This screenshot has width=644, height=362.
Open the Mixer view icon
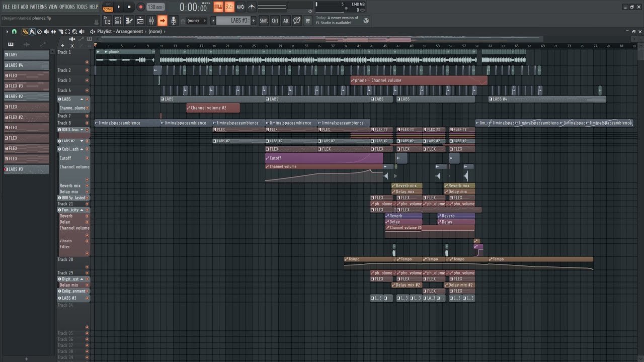pos(151,21)
